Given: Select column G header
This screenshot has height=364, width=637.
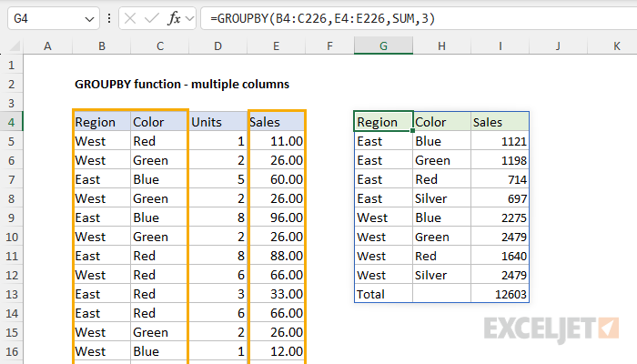Looking at the screenshot, I should tap(383, 45).
